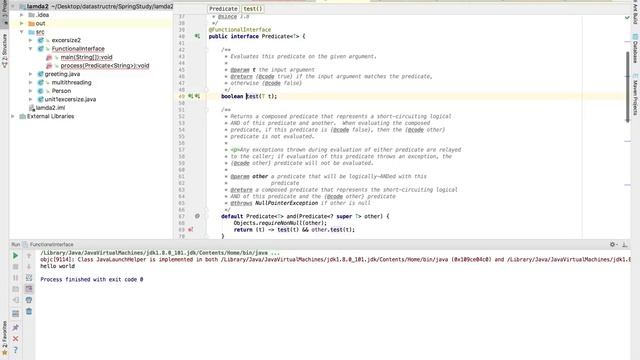Viewport: 640px width, 360px height.
Task: Rerun FunctionalInterface with the green play icon
Action: click(16, 256)
